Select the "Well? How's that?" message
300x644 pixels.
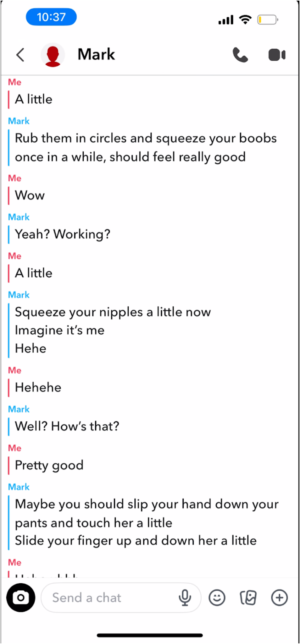67,426
